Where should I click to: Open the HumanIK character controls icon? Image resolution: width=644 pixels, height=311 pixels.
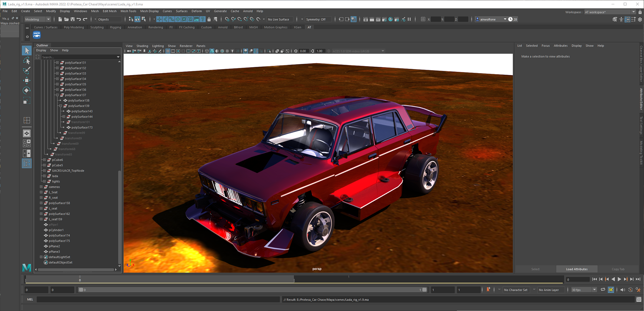[x=621, y=19]
